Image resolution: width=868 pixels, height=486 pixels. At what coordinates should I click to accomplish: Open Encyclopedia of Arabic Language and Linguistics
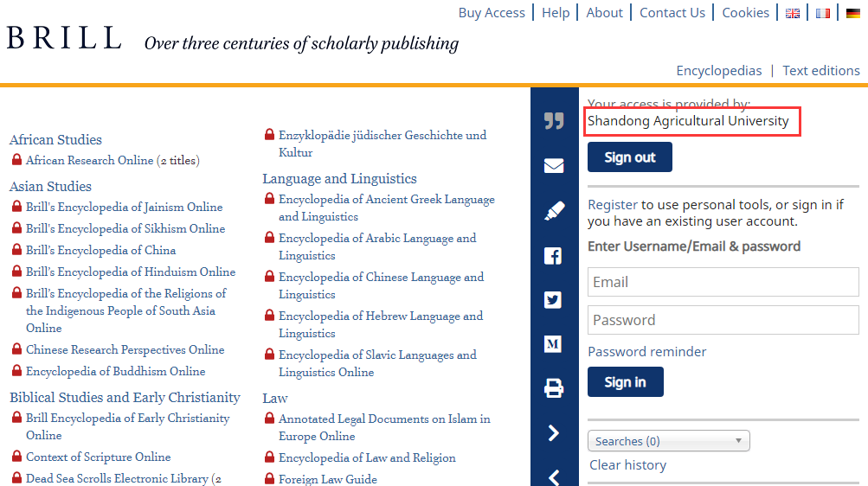pos(377,246)
